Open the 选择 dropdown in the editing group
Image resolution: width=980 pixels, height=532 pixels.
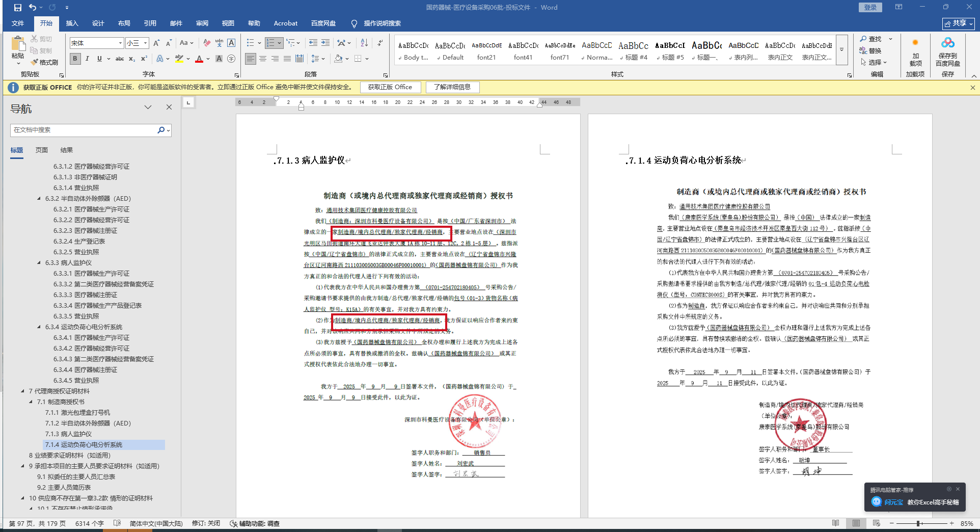[874, 62]
